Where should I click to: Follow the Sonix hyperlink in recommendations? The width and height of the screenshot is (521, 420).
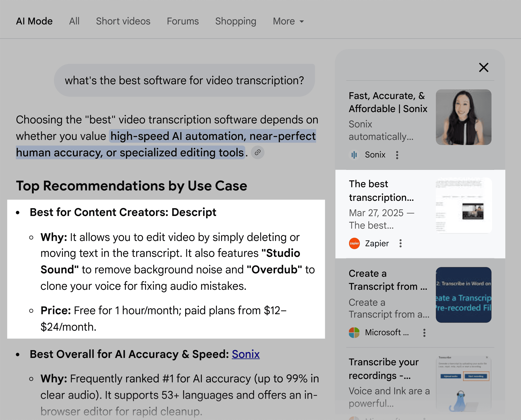[246, 354]
